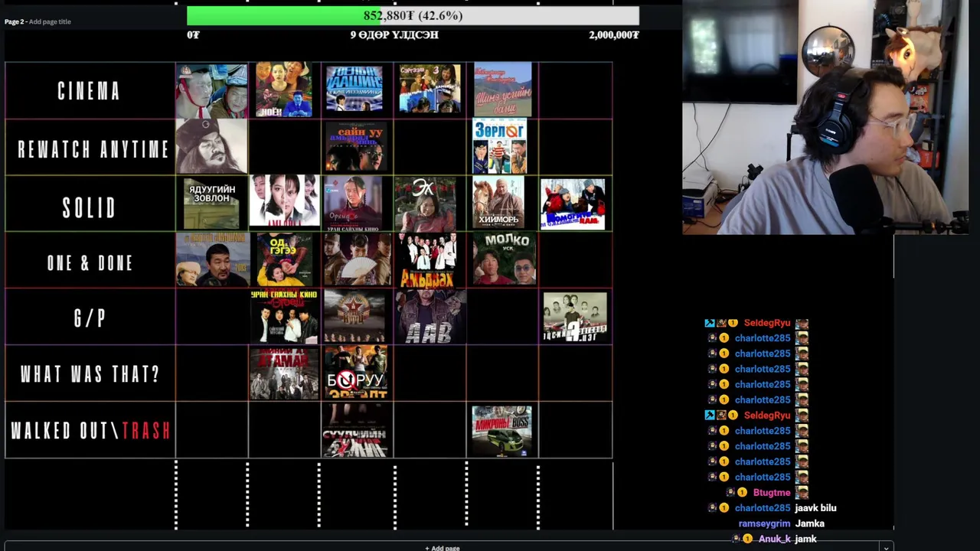Image resolution: width=980 pixels, height=551 pixels.
Task: Select the red star emblem poster
Action: [x=354, y=316]
